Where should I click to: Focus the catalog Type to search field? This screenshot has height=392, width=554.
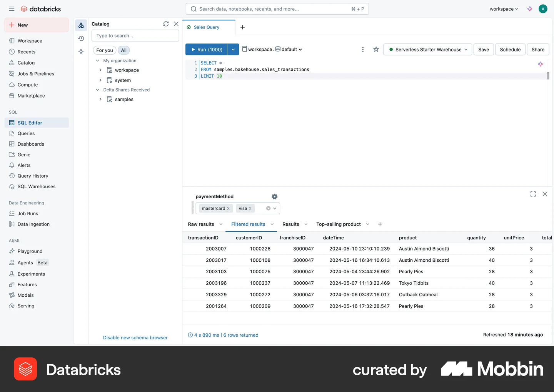[x=135, y=36]
